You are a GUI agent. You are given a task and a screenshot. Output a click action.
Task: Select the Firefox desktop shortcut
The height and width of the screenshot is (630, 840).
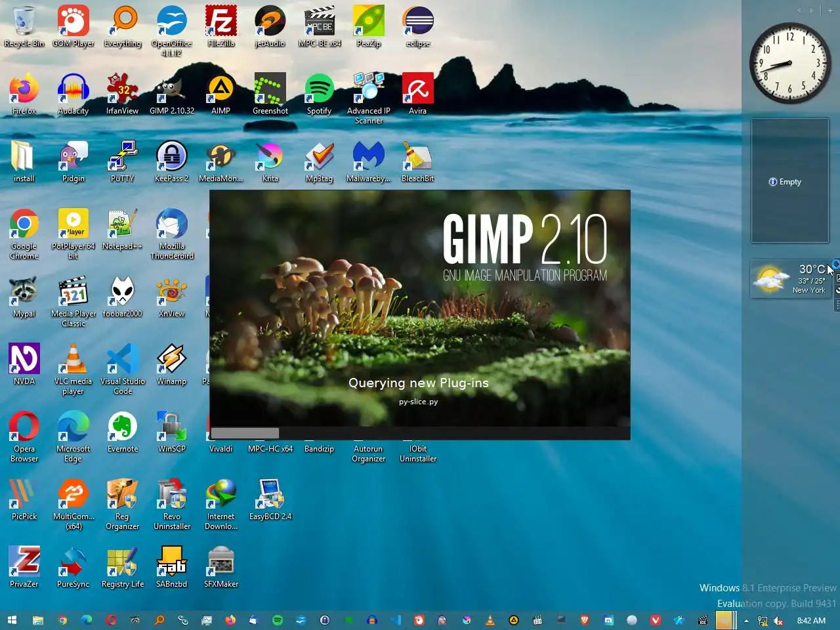(x=24, y=94)
